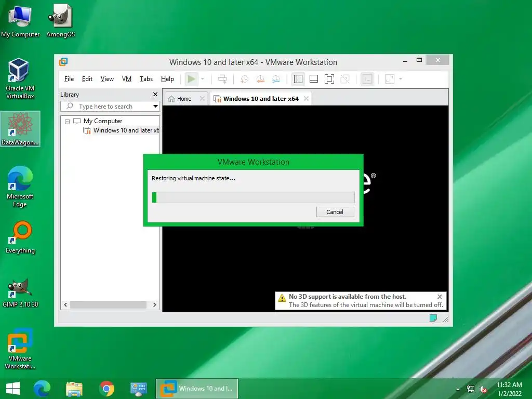Click Send Ctrl+Alt+Del toolbar icon

coord(222,79)
